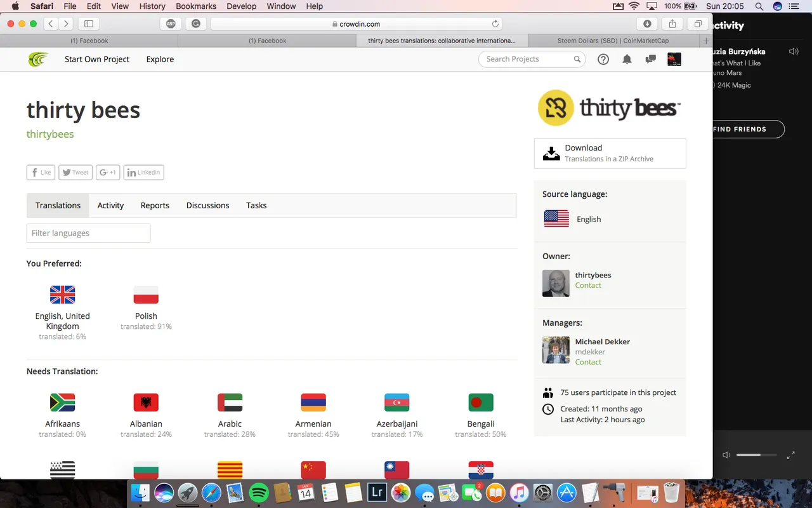Click Spotify speaker icon beside volume slider

(x=726, y=455)
